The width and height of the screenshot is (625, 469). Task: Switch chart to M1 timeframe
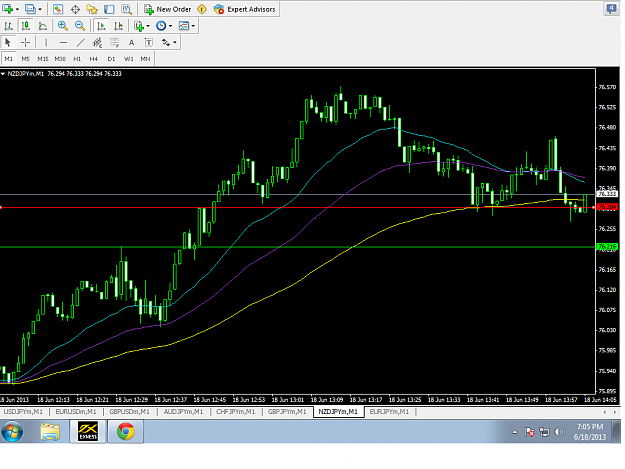click(x=8, y=59)
